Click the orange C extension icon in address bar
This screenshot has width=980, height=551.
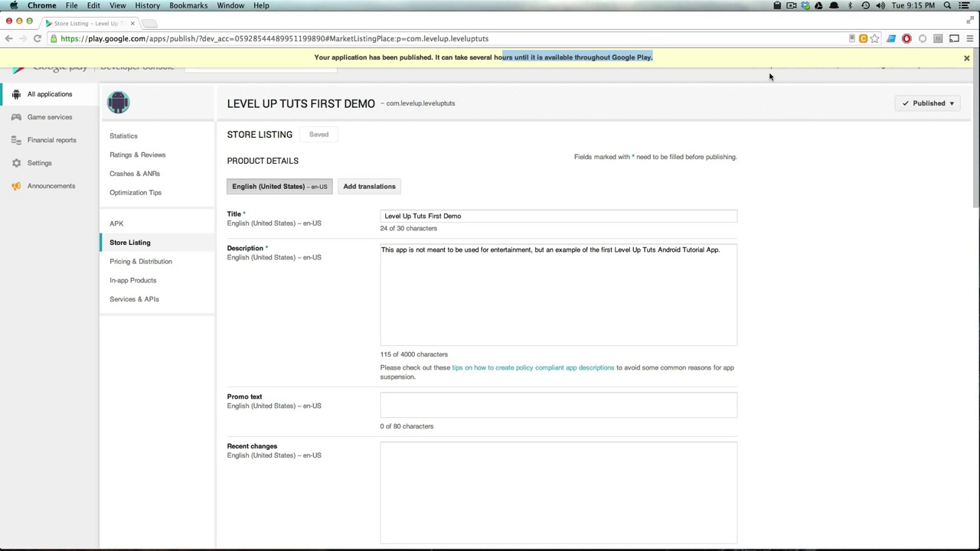pyautogui.click(x=863, y=38)
